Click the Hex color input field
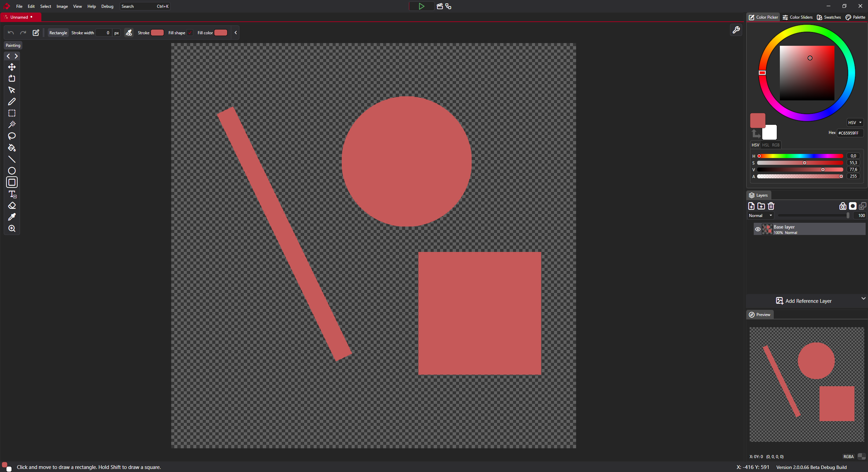 coord(850,133)
